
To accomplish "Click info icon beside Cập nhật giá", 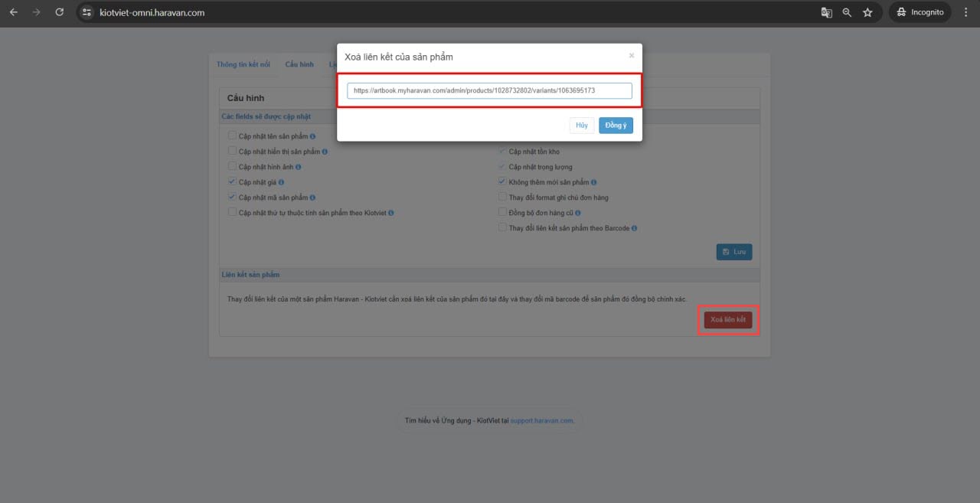I will (x=282, y=182).
